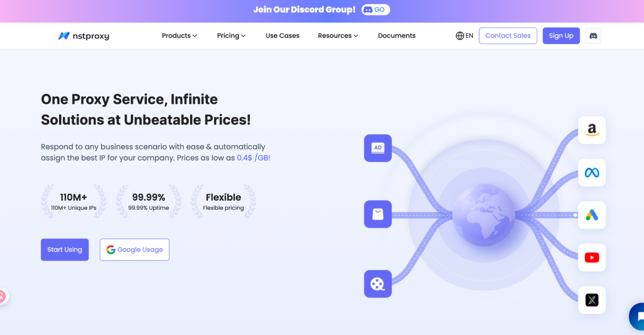The height and width of the screenshot is (335, 644).
Task: Expand the Products dropdown menu
Action: [x=179, y=36]
